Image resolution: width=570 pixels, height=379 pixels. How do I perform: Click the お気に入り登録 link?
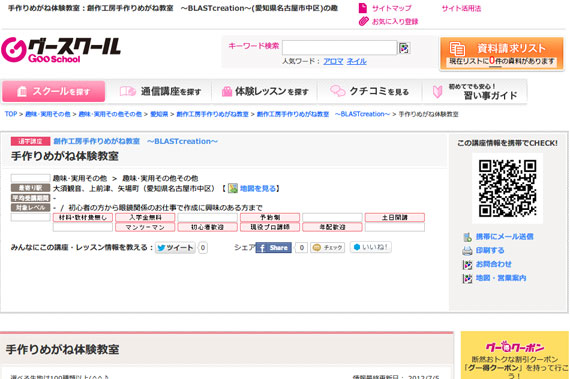[395, 22]
